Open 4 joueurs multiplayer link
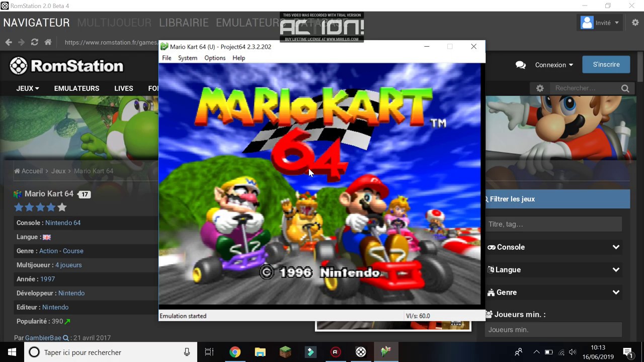This screenshot has height=362, width=644. [x=68, y=265]
